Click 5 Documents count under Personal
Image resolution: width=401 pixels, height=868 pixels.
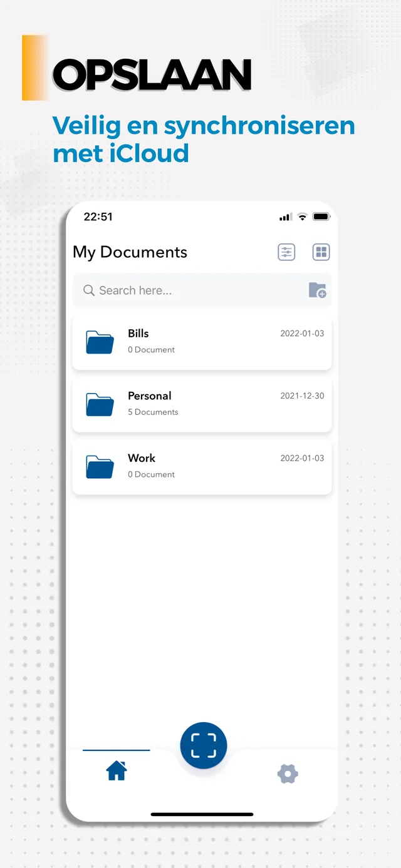coord(153,412)
